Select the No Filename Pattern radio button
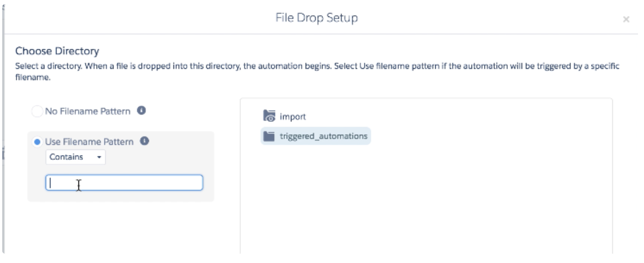 (x=37, y=111)
